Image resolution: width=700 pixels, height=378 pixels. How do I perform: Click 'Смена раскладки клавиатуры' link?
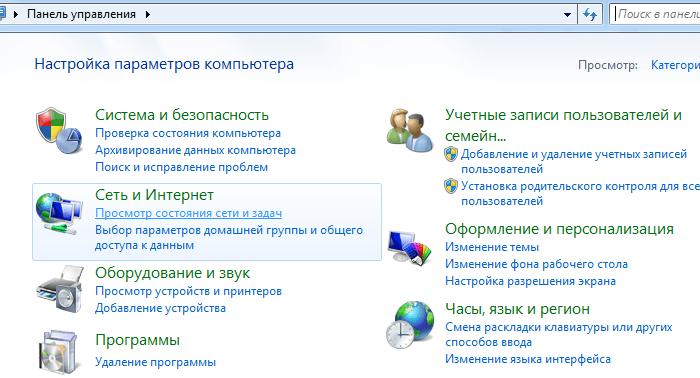point(559,335)
